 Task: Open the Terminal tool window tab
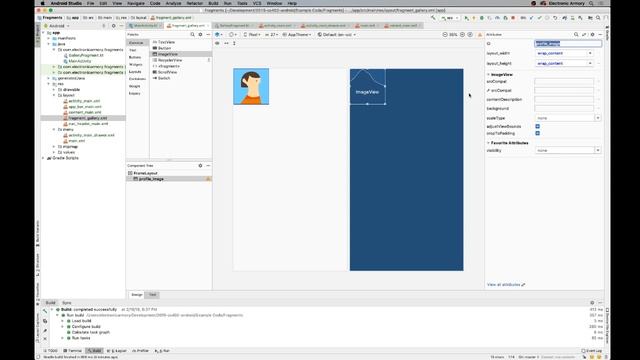(x=73, y=351)
